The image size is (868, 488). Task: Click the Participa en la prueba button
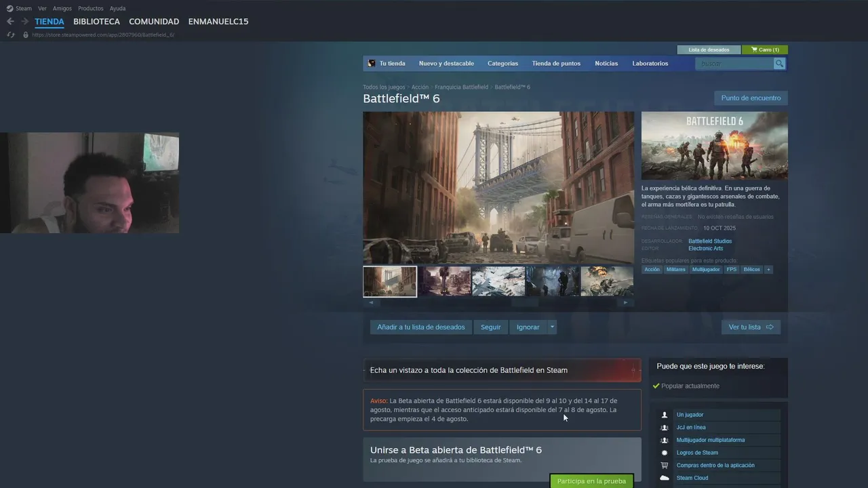point(591,481)
